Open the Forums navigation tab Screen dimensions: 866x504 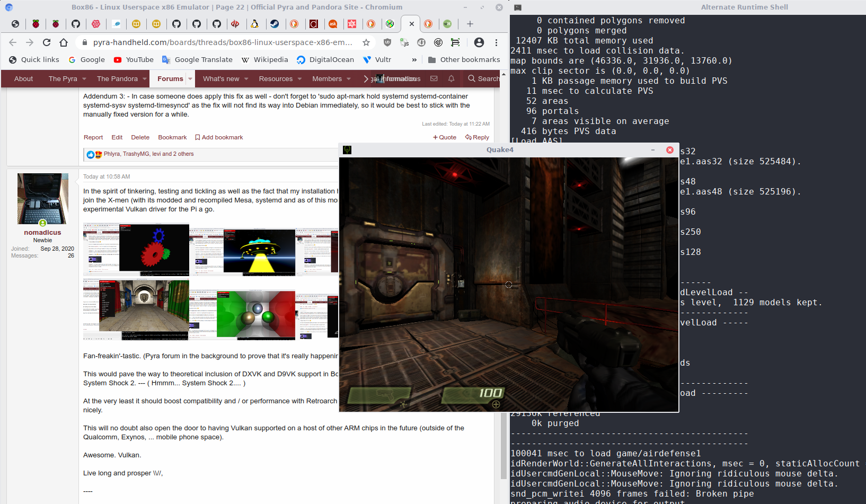[170, 78]
